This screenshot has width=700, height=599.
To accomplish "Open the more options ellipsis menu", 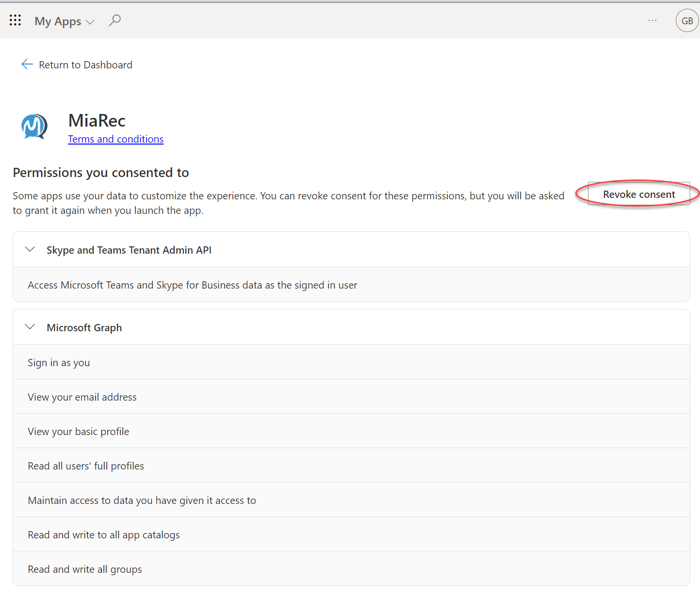I will [652, 20].
